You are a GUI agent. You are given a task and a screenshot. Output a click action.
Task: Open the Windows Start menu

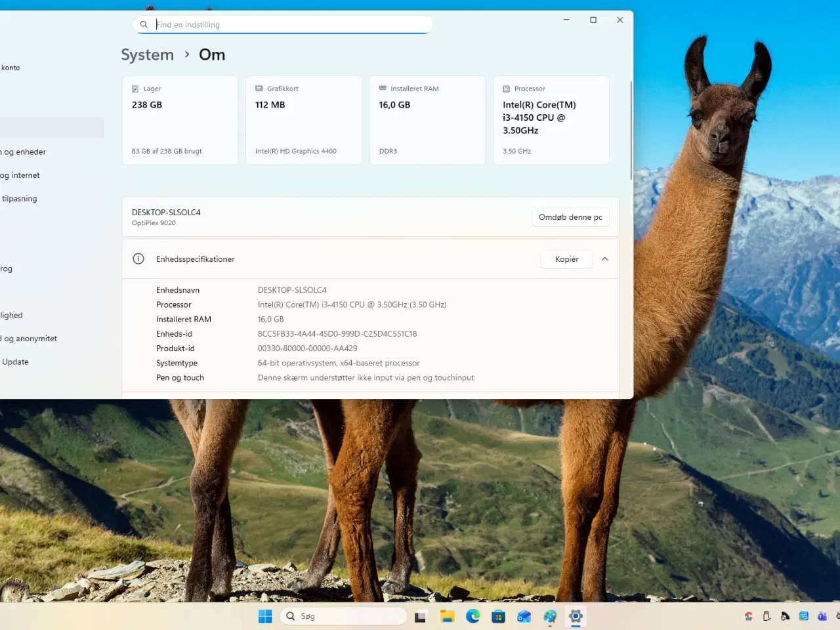click(265, 616)
